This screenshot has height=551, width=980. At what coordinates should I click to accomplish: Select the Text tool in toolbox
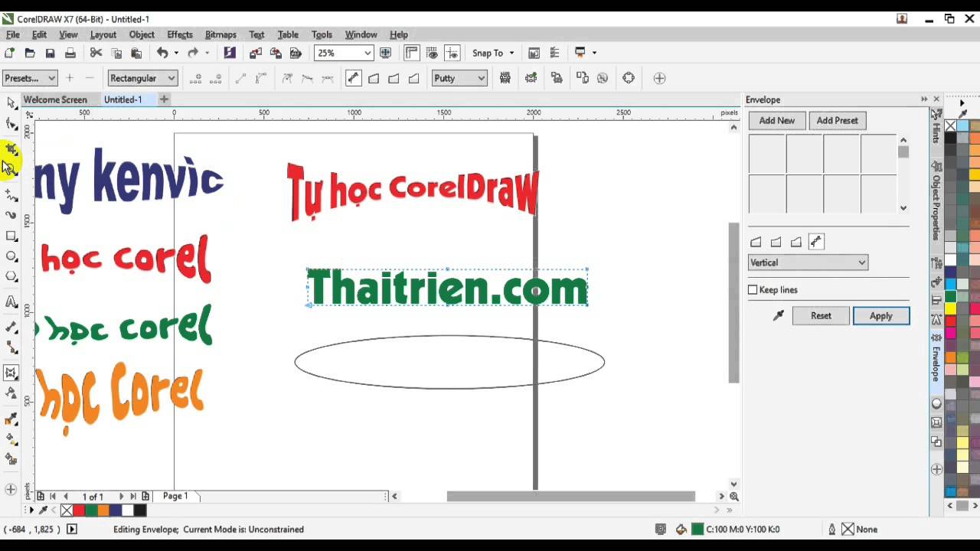tap(11, 302)
